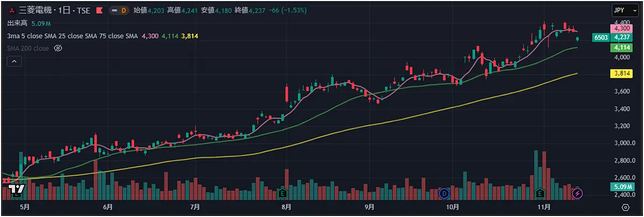Click the purple lightning bolt icon
The image size is (644, 217).
pyautogui.click(x=577, y=192)
